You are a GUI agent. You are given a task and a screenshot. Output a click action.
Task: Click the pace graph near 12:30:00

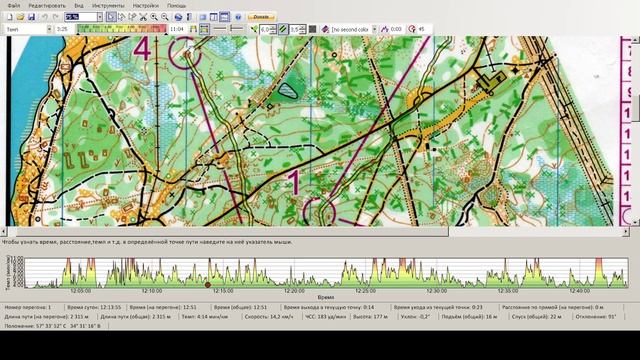point(437,273)
